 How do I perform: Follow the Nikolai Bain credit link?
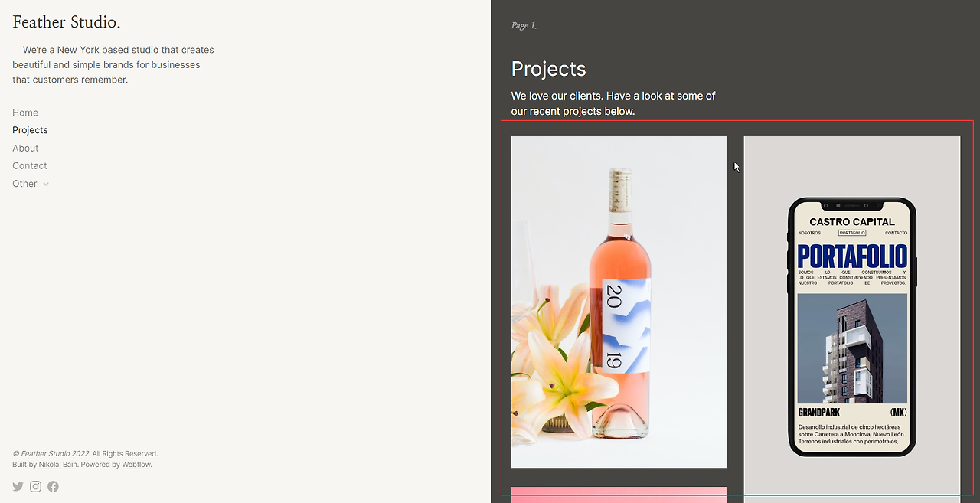(x=57, y=465)
